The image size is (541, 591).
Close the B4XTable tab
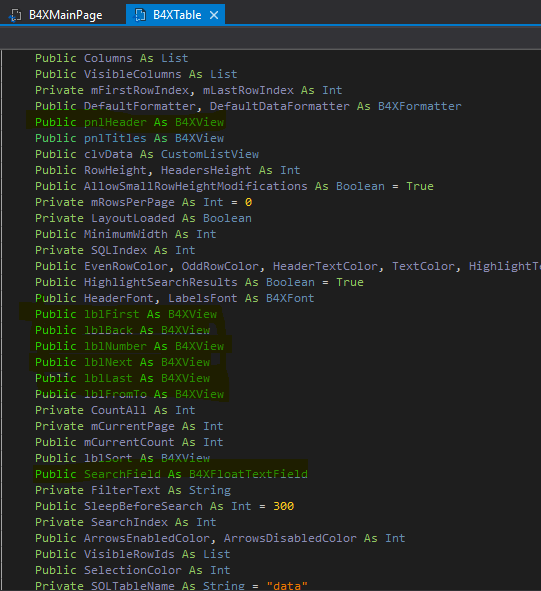[x=214, y=15]
